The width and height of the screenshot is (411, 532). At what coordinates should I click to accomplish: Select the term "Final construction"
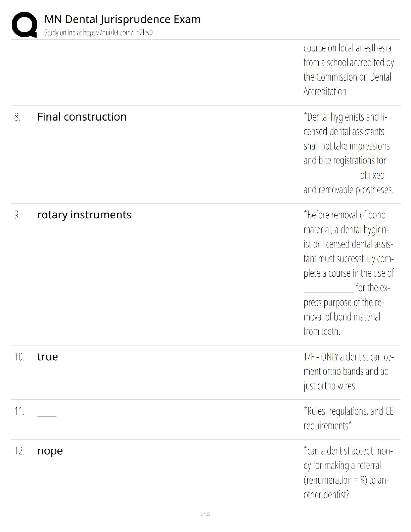click(82, 117)
